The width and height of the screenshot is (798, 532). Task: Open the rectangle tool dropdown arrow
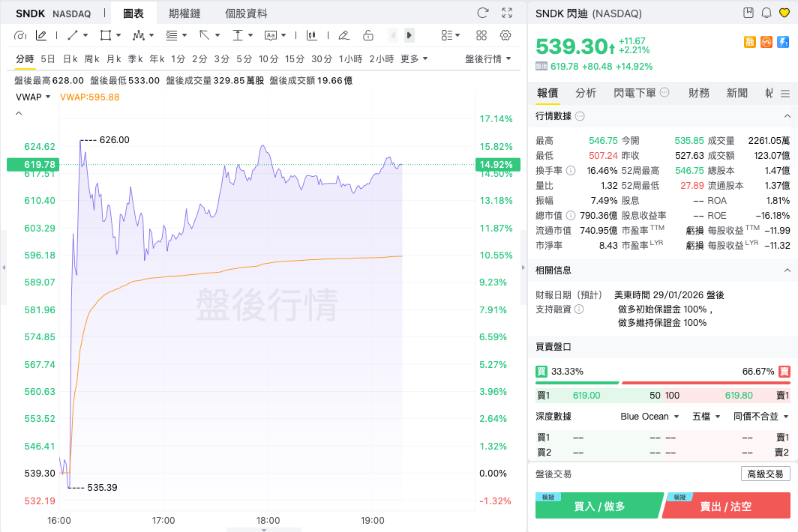point(118,35)
